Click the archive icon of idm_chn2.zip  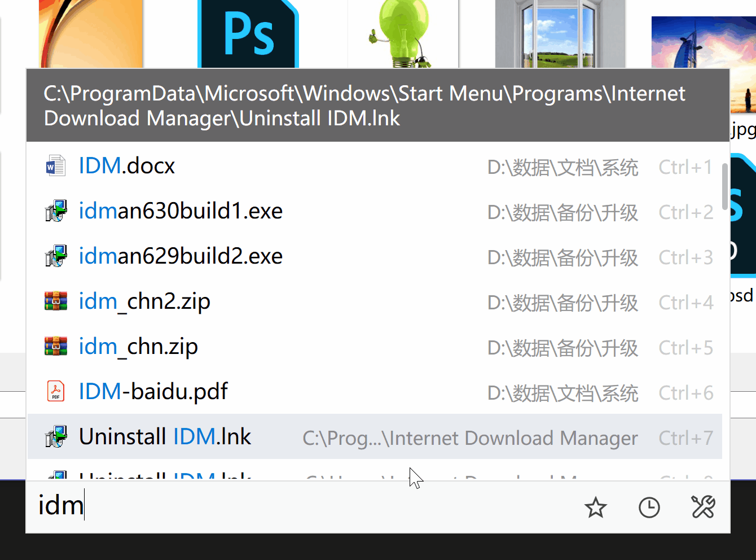pyautogui.click(x=56, y=301)
